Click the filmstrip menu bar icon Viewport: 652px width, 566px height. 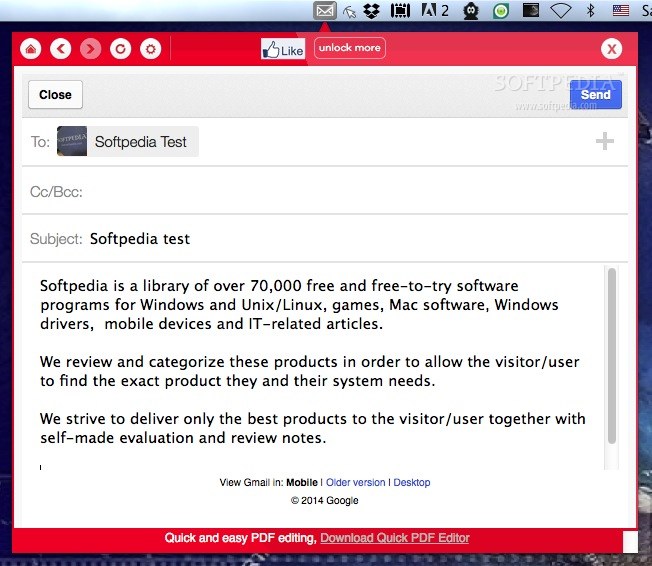(x=400, y=11)
